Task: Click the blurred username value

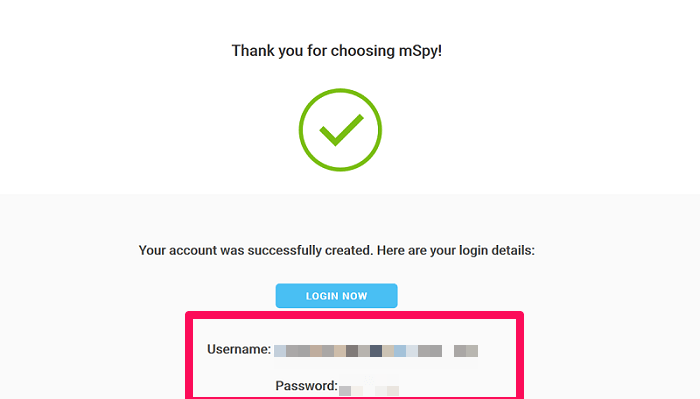Action: point(376,351)
